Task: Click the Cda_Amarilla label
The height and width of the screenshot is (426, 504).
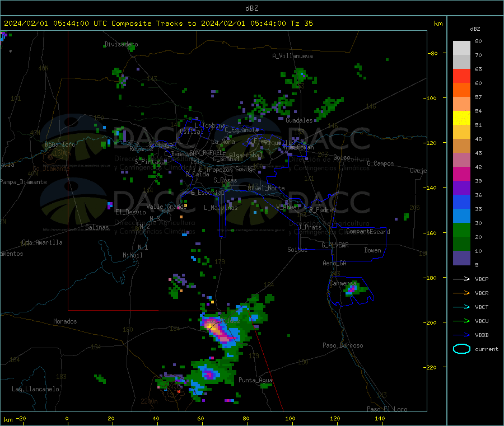Action: [42, 242]
